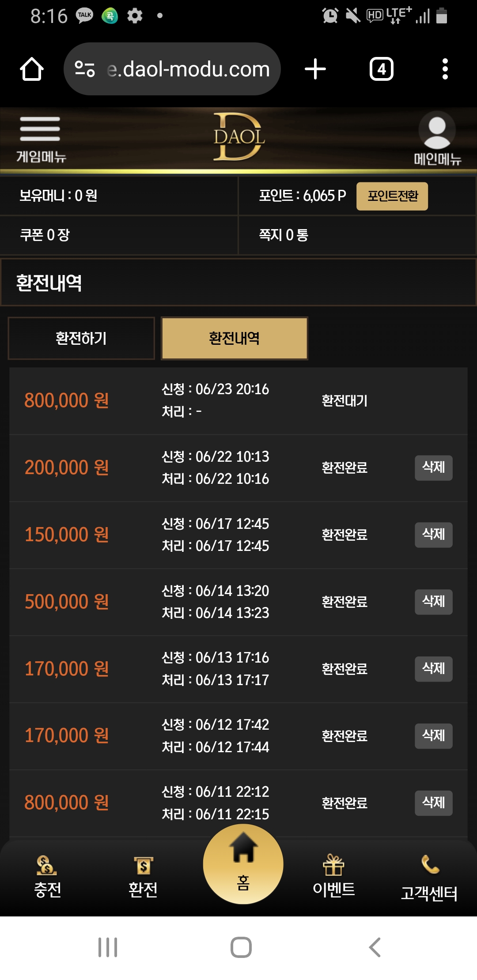Open 충전 in the bottom bar
This screenshot has height=980, width=477.
click(47, 877)
